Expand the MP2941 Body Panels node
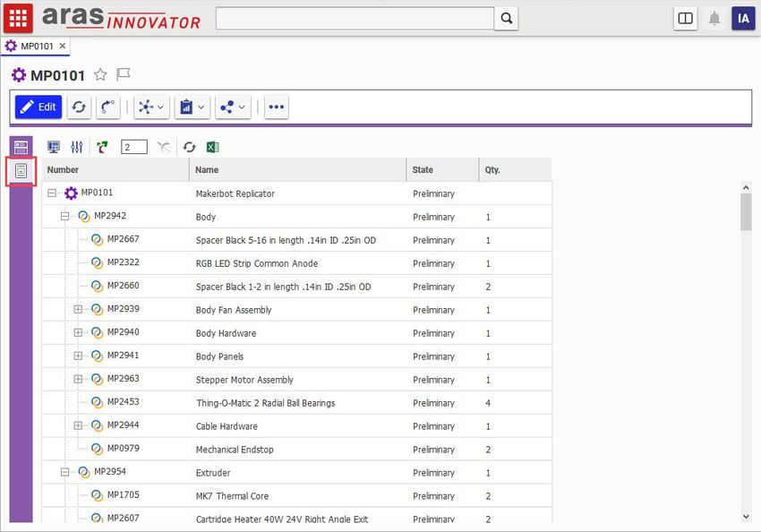 coord(78,356)
